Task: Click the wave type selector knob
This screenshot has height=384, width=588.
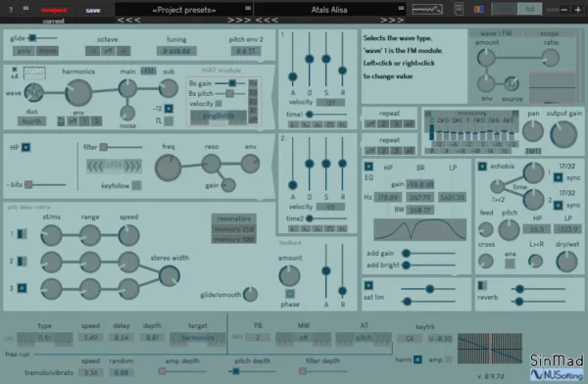Action: 33,92
